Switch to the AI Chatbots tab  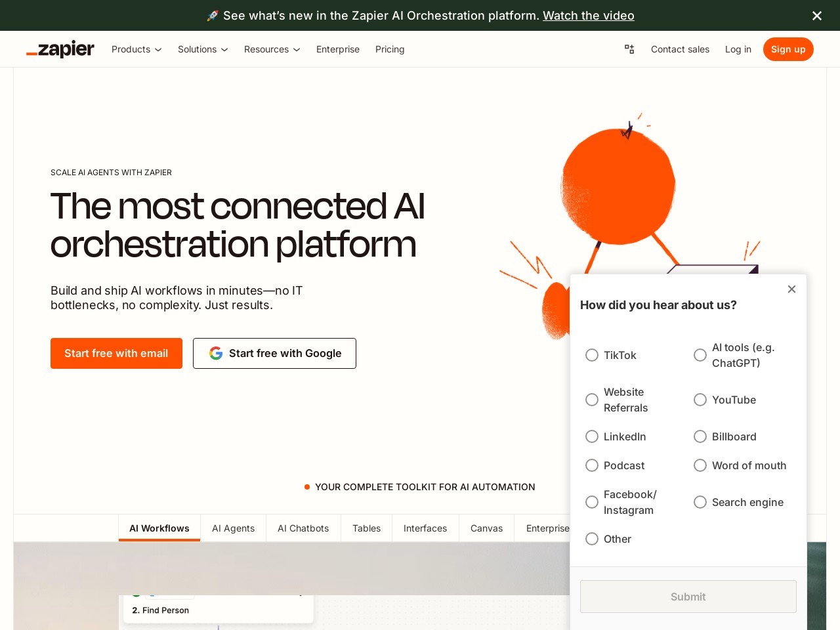303,528
